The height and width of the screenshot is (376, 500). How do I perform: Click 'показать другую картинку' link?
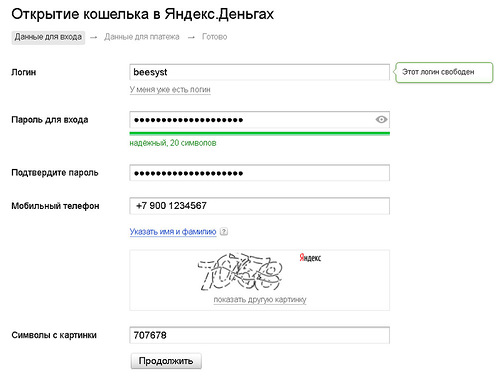click(260, 300)
